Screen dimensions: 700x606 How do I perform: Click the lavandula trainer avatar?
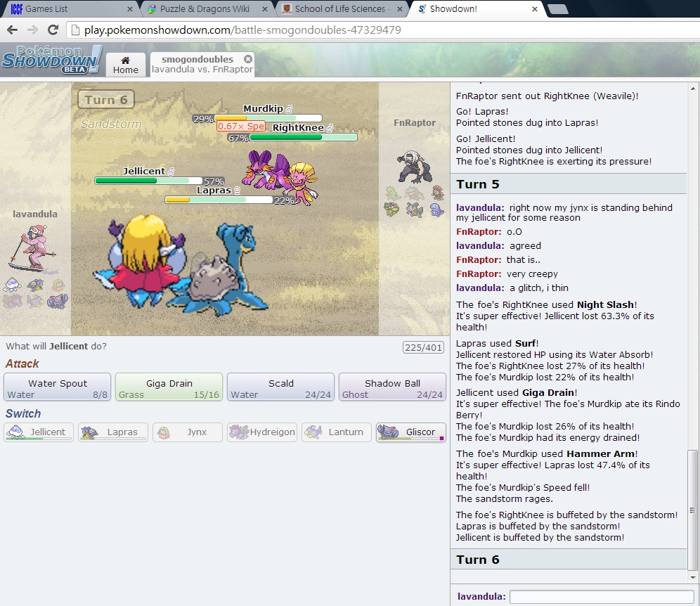[x=34, y=248]
